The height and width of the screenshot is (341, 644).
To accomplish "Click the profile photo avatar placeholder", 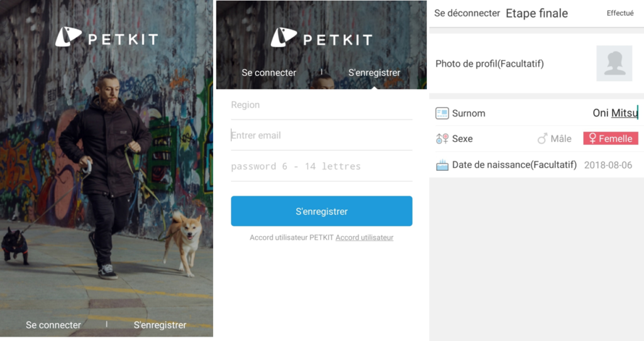I will click(614, 63).
